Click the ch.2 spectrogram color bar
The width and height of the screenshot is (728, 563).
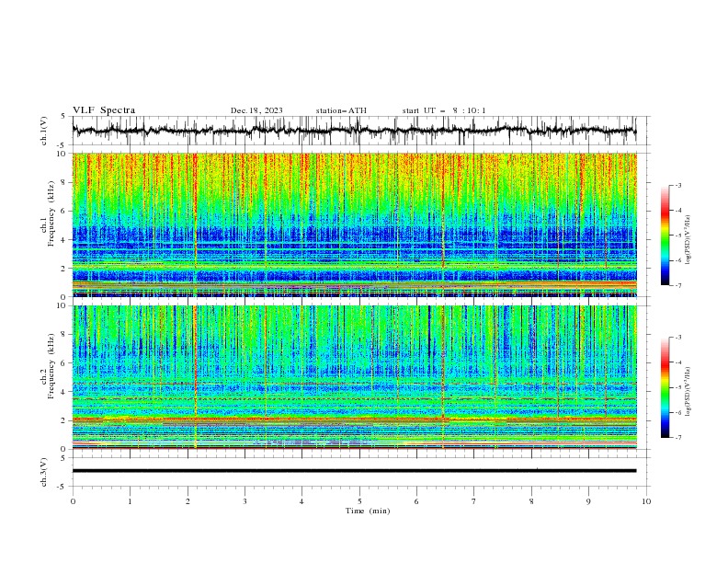tap(665, 387)
